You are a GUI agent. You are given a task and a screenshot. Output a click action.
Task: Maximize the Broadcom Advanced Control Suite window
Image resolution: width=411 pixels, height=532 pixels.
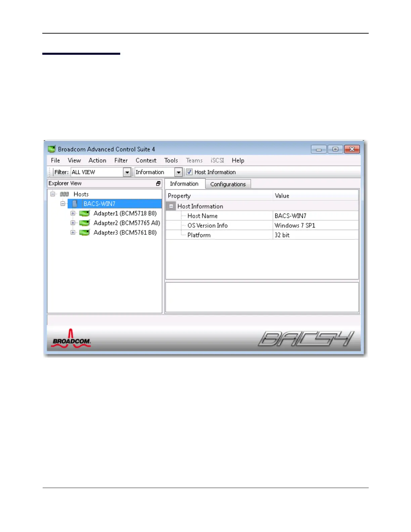(335, 149)
